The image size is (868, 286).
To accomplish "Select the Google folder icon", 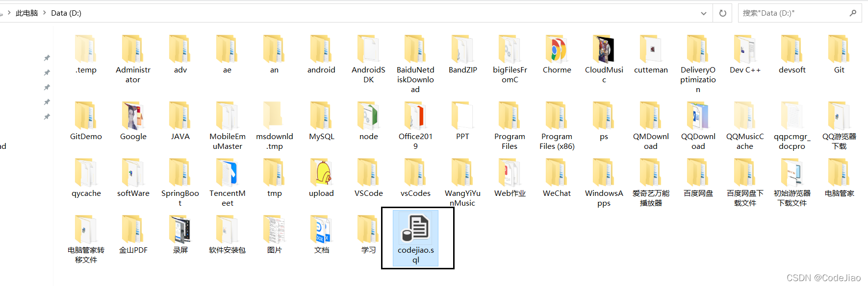I will [x=133, y=116].
